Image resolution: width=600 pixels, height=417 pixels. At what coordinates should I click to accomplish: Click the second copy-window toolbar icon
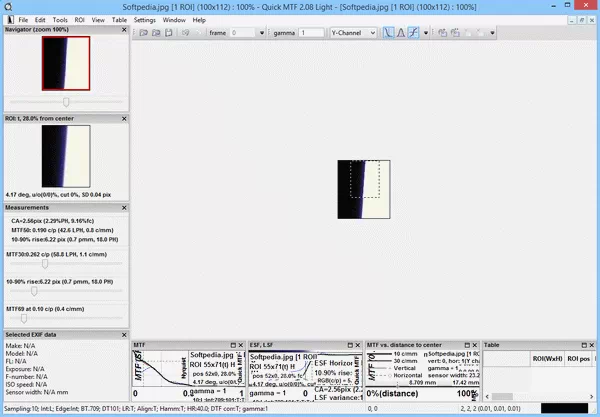coord(455,33)
